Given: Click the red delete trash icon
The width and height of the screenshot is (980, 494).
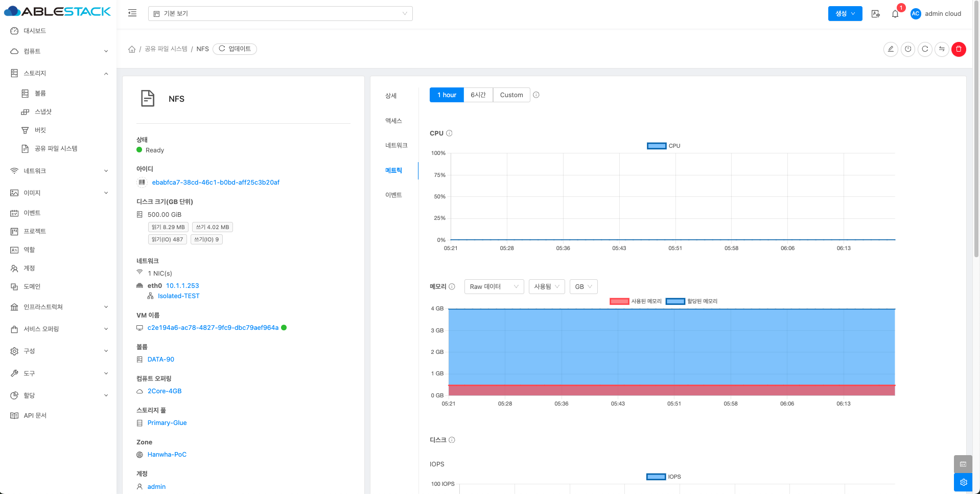Looking at the screenshot, I should tap(959, 49).
